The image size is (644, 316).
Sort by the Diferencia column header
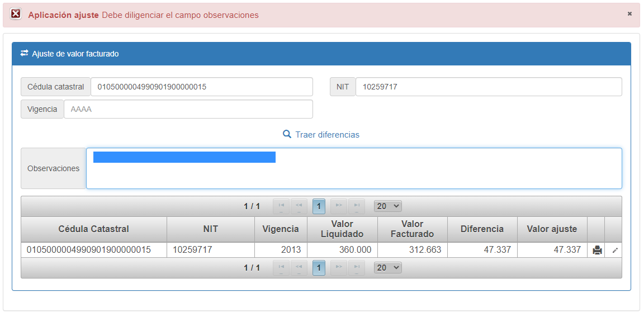[x=482, y=229]
